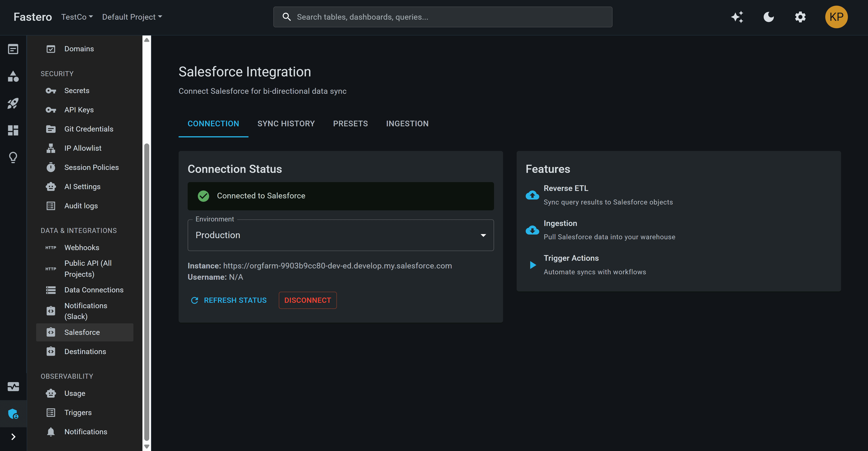Click the DISCONNECT button
This screenshot has height=451, width=868.
point(307,300)
